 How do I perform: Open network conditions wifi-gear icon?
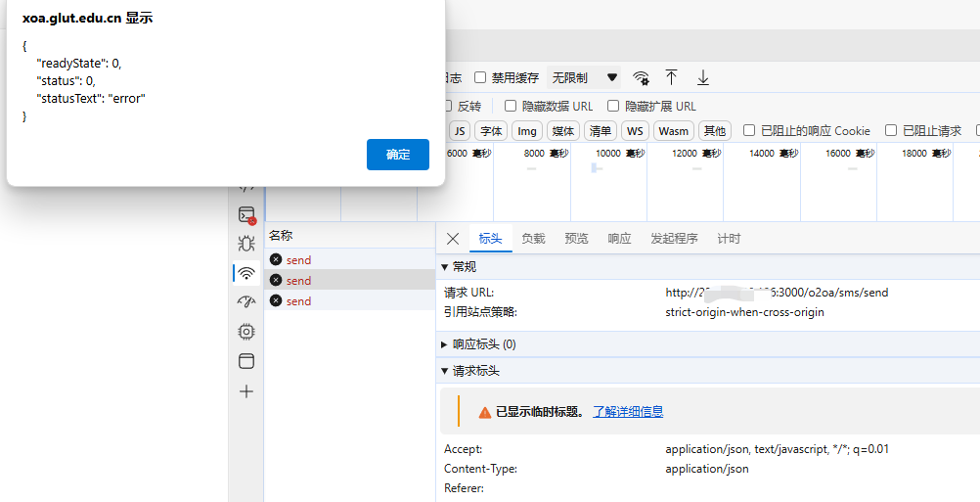coord(641,77)
